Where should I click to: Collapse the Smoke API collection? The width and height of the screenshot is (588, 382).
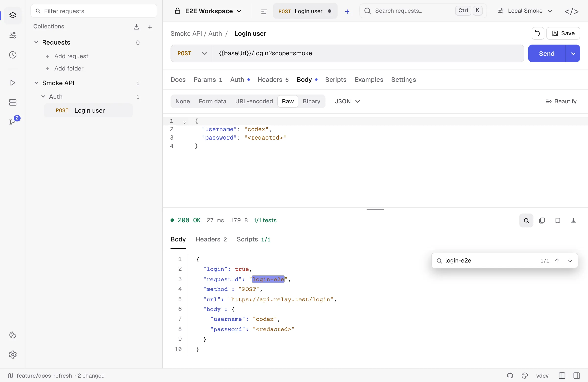(x=36, y=83)
